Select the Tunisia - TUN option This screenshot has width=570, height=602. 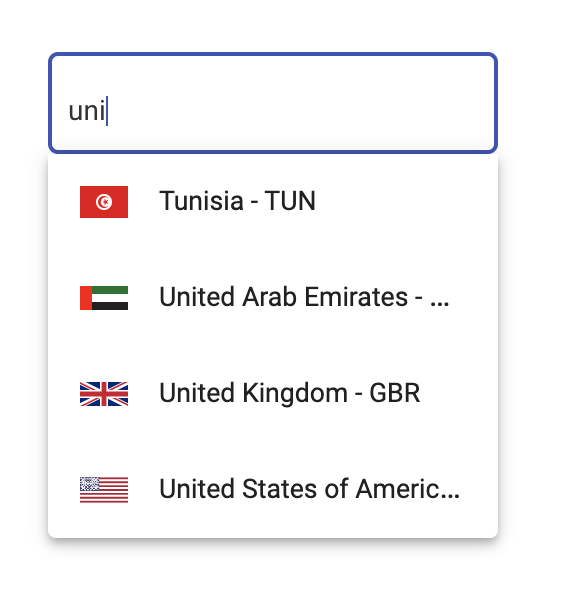pos(273,202)
